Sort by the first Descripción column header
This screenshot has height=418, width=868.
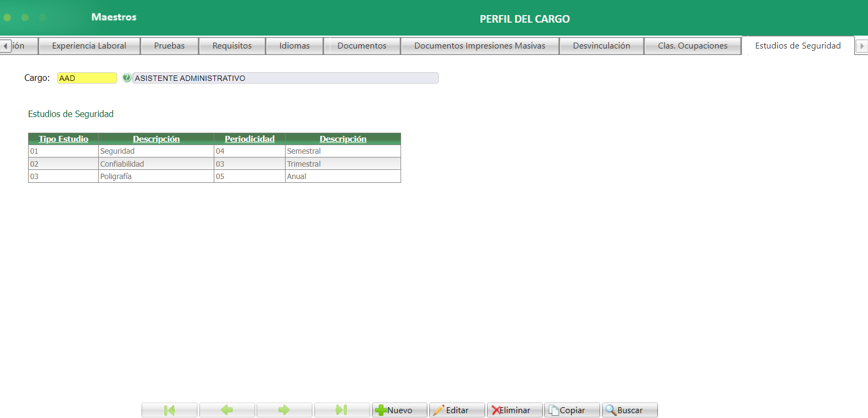156,139
